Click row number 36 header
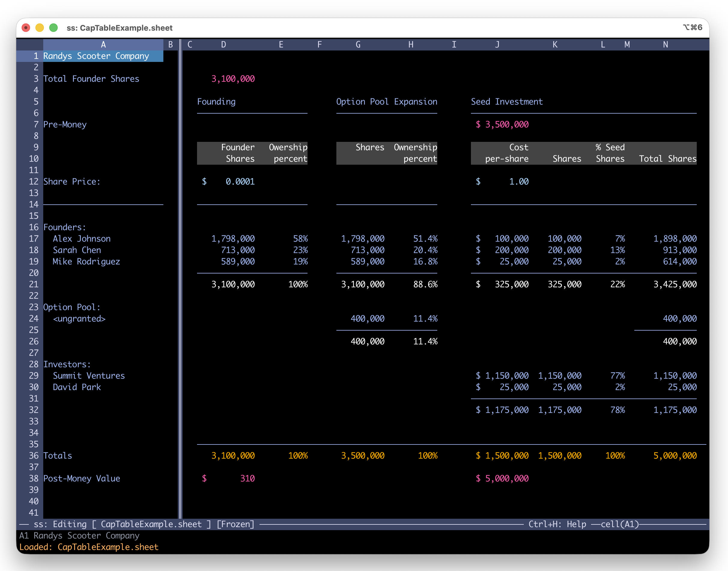The width and height of the screenshot is (728, 571). pos(34,456)
